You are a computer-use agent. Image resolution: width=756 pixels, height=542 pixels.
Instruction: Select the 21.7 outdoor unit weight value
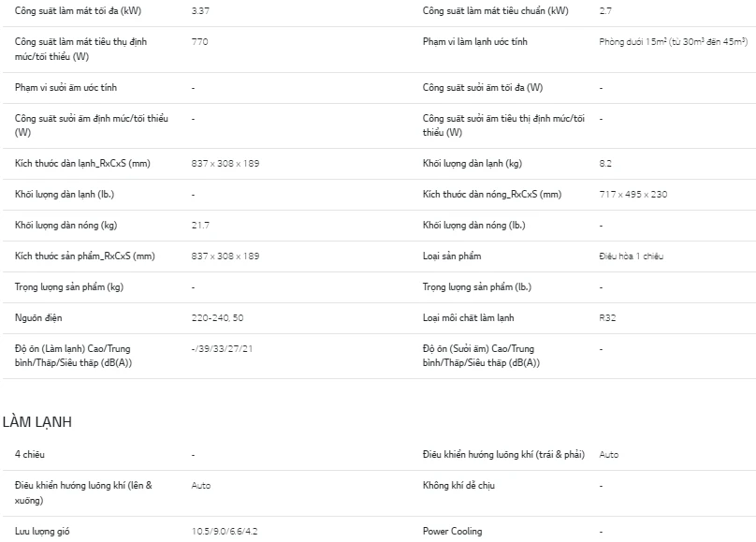(x=200, y=226)
